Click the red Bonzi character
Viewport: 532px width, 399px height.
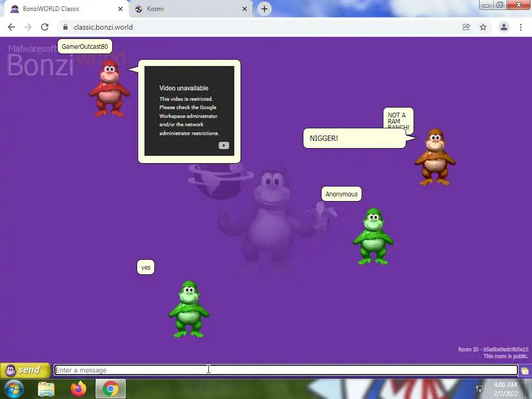[109, 88]
